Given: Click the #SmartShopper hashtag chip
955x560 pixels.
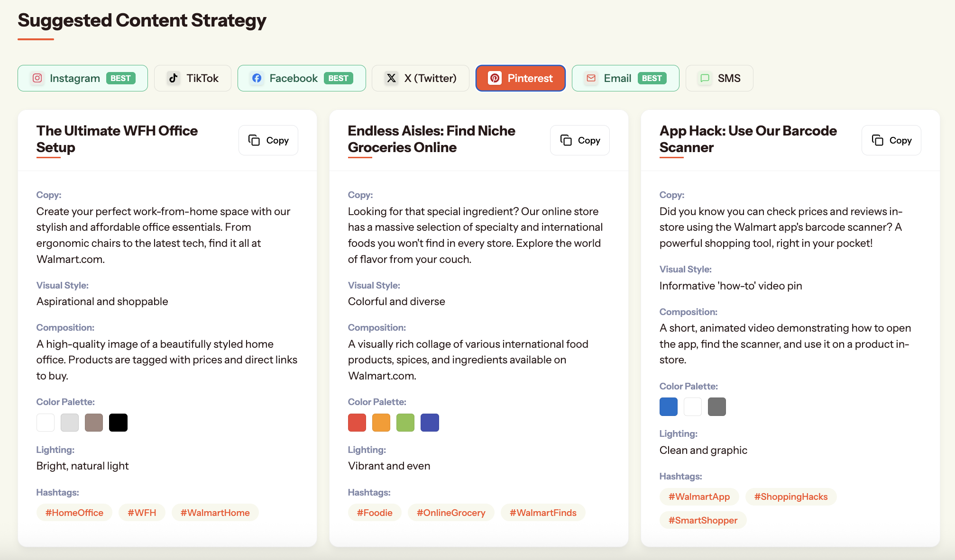Looking at the screenshot, I should click(703, 520).
